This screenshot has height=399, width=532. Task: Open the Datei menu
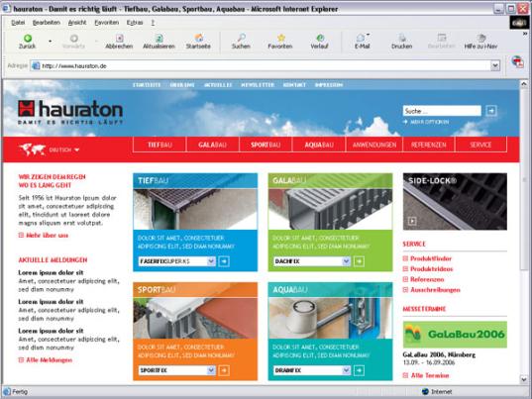(18, 23)
